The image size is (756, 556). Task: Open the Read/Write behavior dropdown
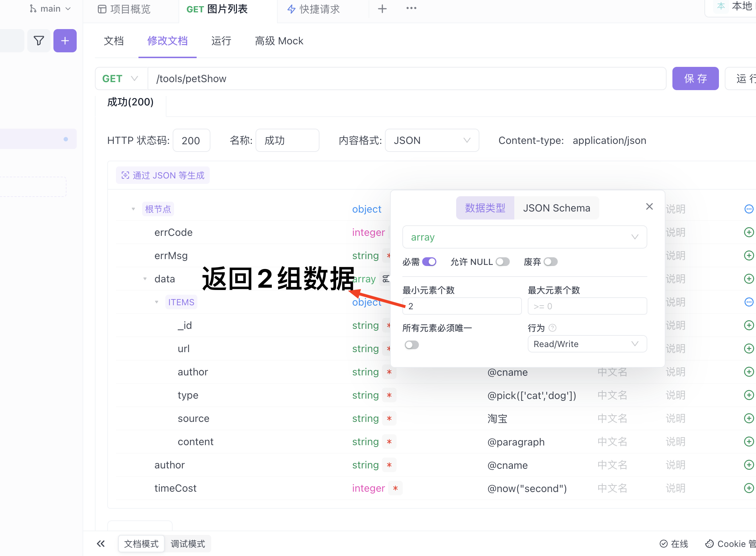tap(587, 344)
